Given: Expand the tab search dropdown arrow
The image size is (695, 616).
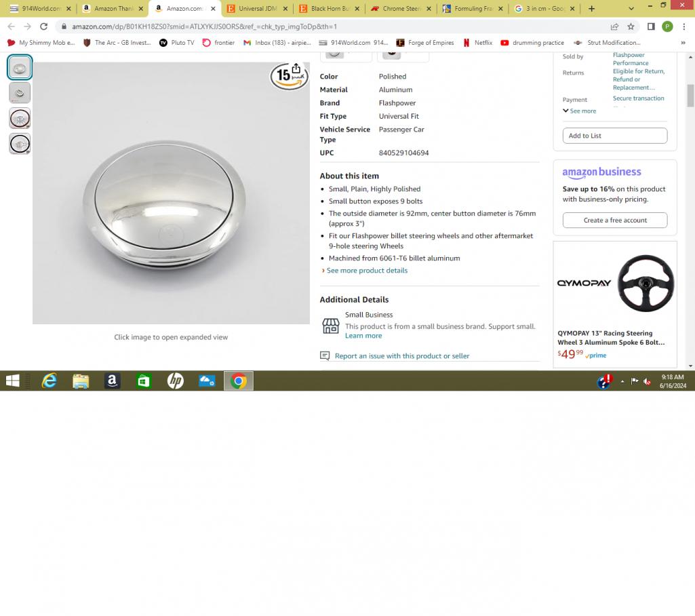Looking at the screenshot, I should [x=631, y=8].
